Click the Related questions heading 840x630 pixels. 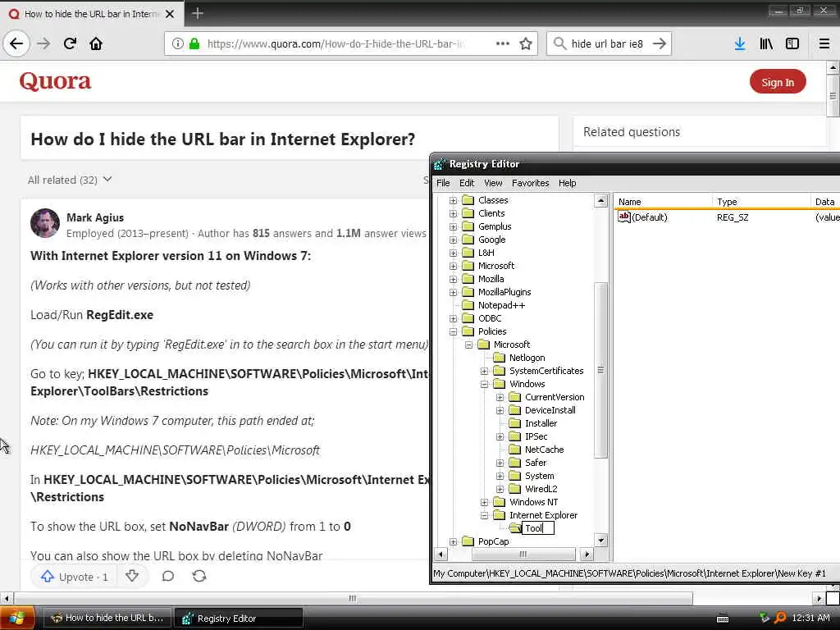[x=632, y=132]
